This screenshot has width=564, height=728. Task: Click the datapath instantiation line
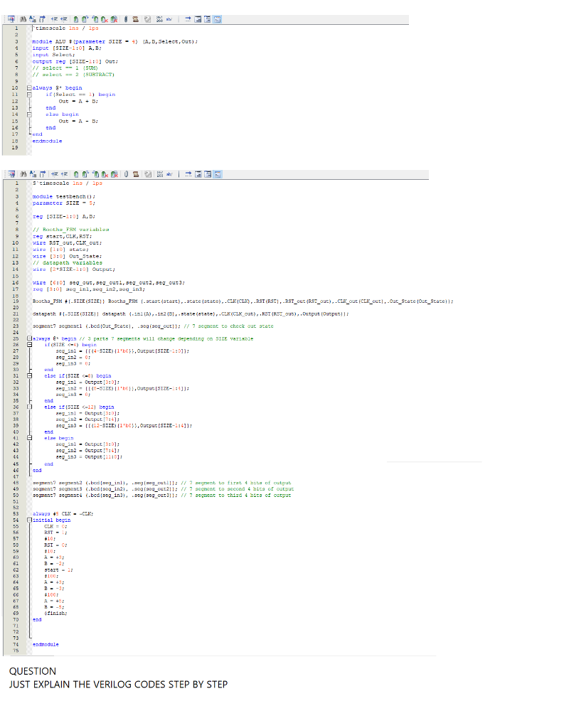pos(191,314)
